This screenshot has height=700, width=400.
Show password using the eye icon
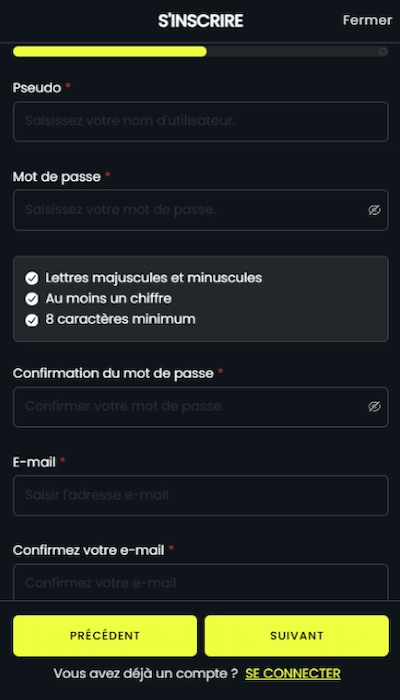point(374,210)
